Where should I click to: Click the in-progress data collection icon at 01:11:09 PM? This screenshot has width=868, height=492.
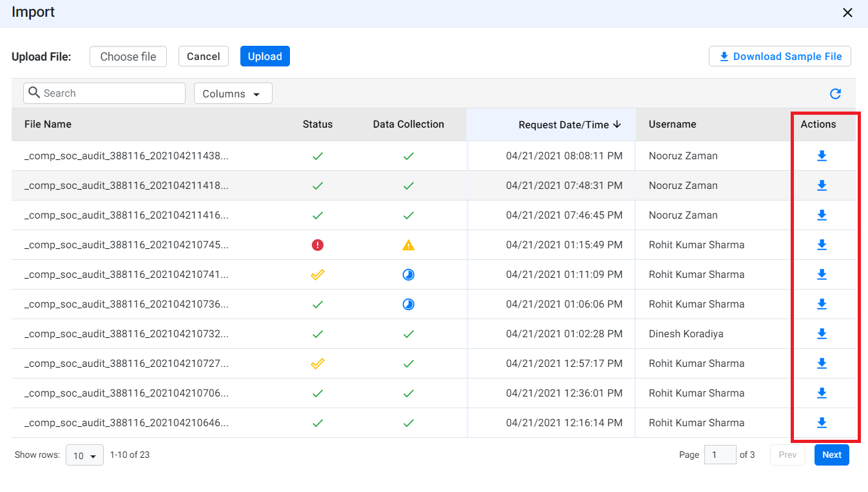click(409, 275)
